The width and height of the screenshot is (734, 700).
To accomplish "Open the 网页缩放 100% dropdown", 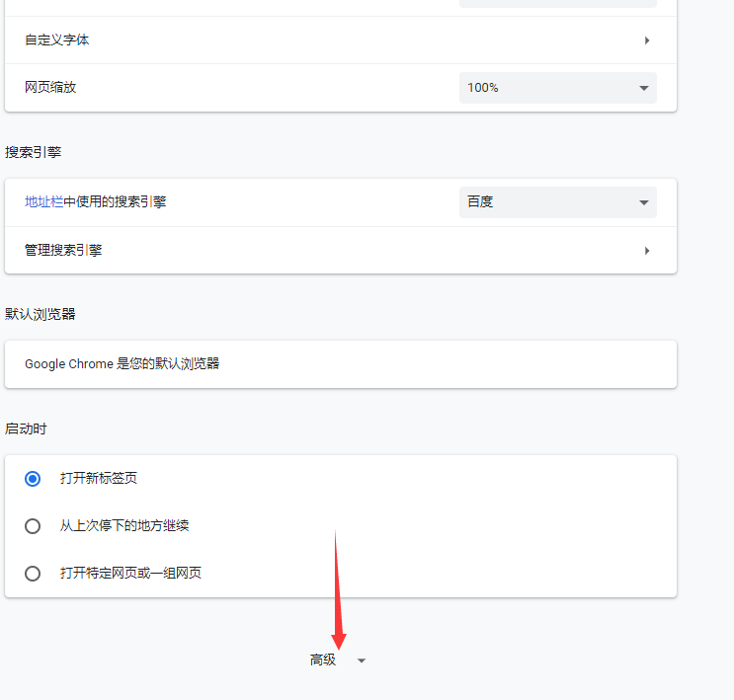I will [557, 88].
